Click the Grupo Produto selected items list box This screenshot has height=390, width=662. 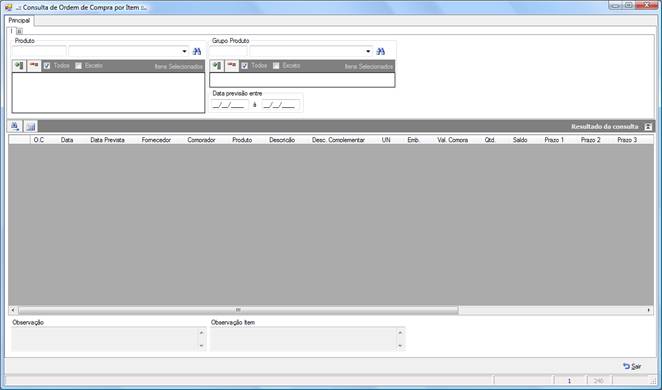302,80
